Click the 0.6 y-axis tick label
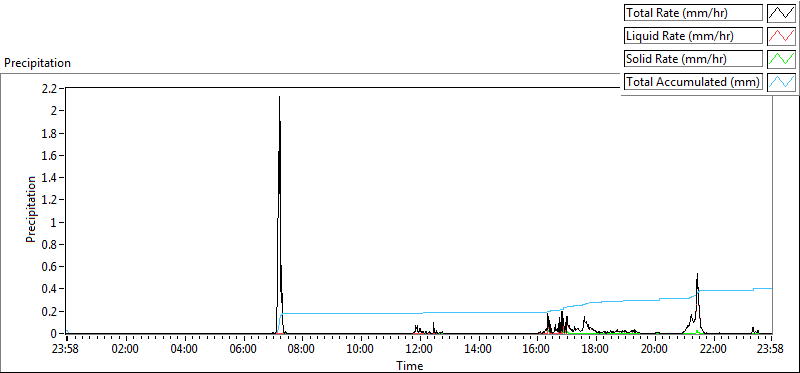Screen dimensions: 800x373 coord(50,267)
